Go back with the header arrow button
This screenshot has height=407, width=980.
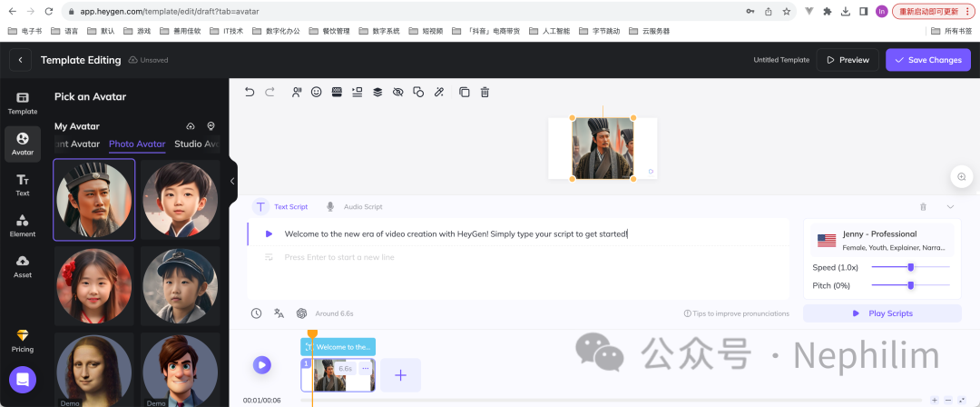pyautogui.click(x=21, y=60)
